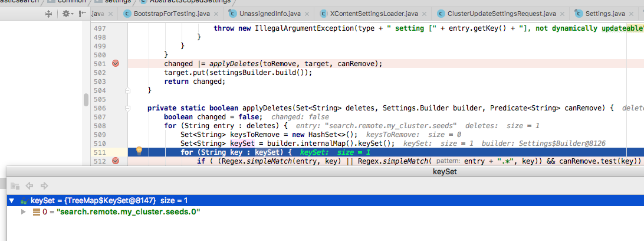Click 'return changed;' on line 503
Screen dimensions: 644x241
pos(195,82)
